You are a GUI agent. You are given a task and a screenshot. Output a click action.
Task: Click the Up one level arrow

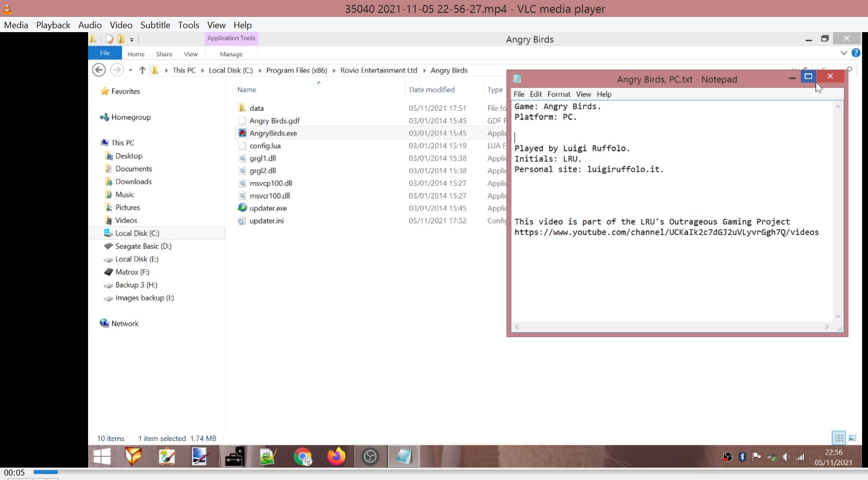142,70
